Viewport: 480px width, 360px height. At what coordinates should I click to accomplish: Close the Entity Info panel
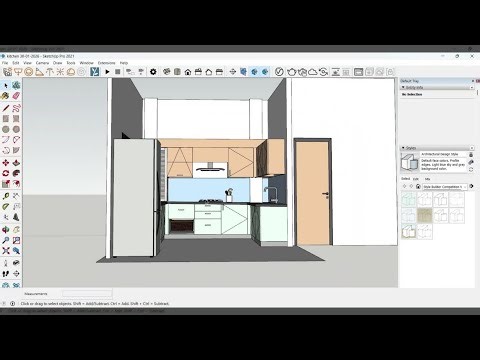pyautogui.click(x=472, y=87)
